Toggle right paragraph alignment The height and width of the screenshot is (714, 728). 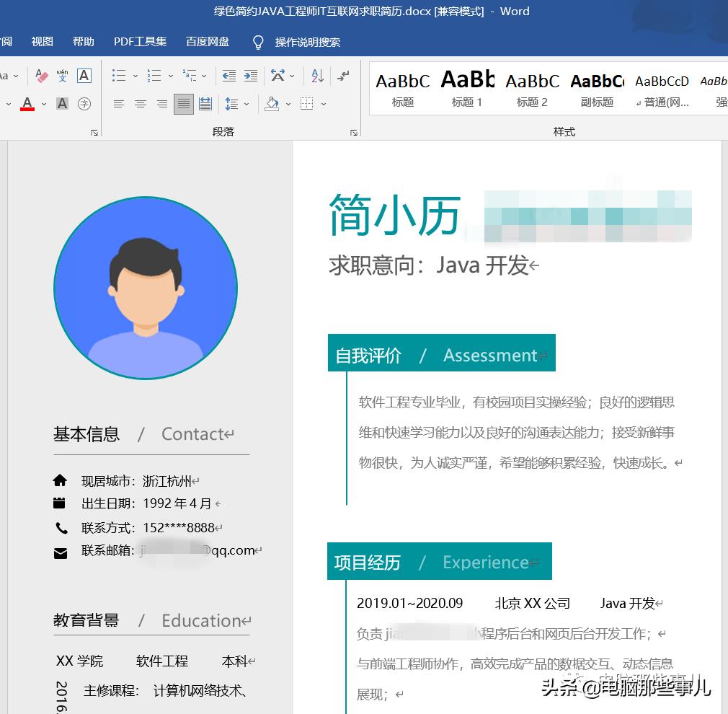click(x=161, y=104)
